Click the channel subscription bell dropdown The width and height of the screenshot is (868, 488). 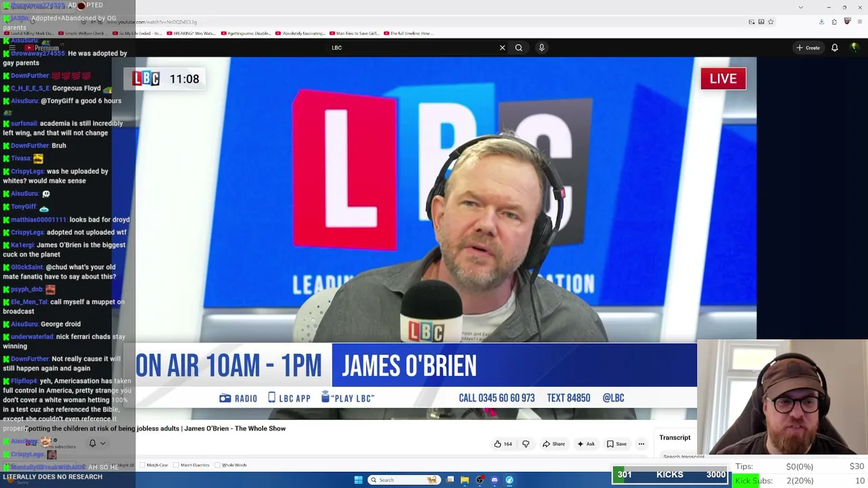click(97, 443)
